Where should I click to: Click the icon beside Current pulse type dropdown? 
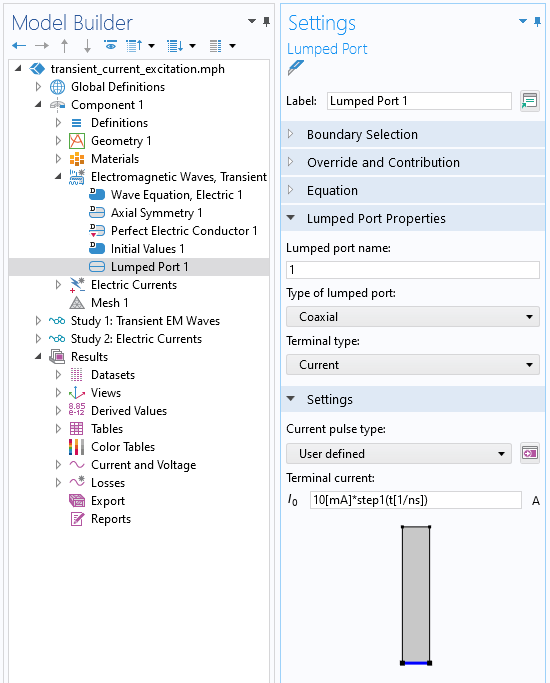[x=530, y=453]
